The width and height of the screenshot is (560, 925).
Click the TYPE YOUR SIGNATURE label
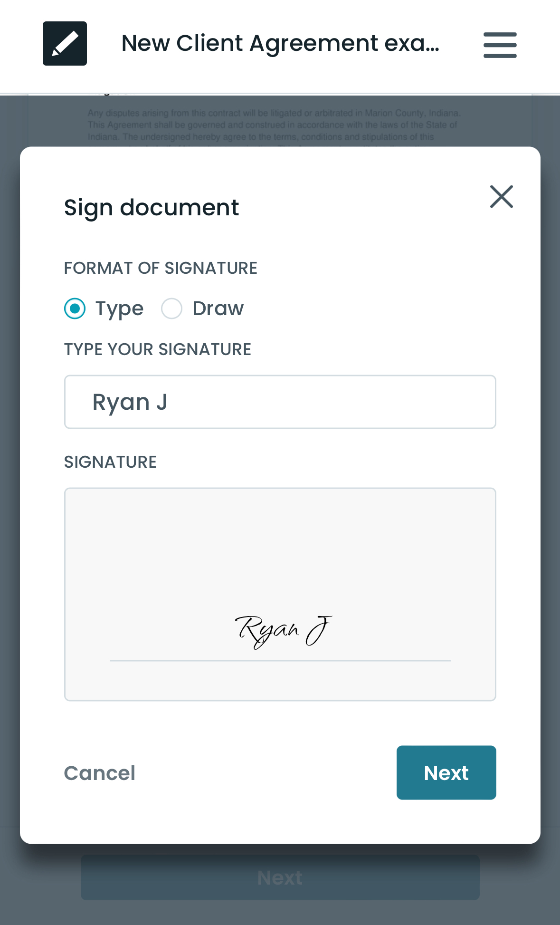click(158, 349)
